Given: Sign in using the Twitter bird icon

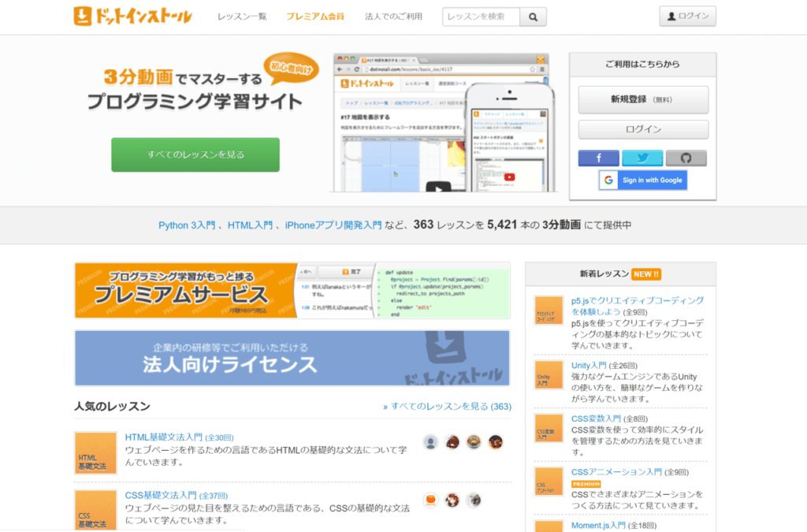Looking at the screenshot, I should pyautogui.click(x=642, y=158).
